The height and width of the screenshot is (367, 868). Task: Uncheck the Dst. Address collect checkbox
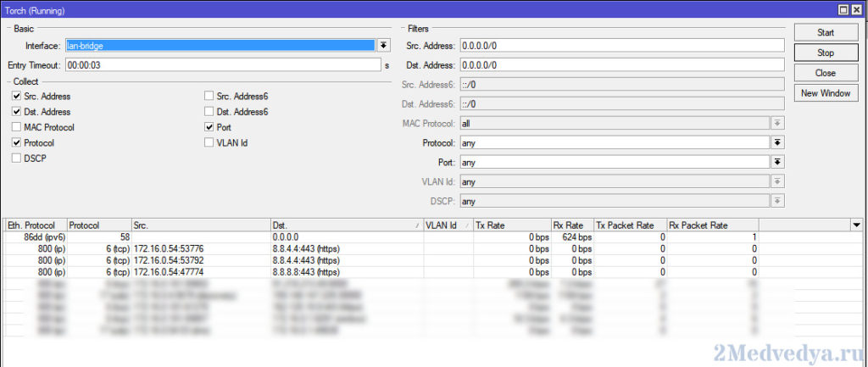click(16, 111)
